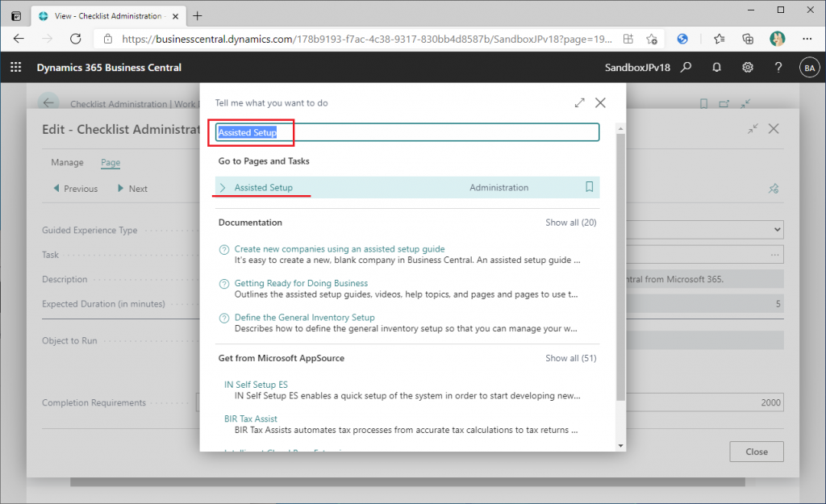Open the settings gear in Business Central

[748, 68]
